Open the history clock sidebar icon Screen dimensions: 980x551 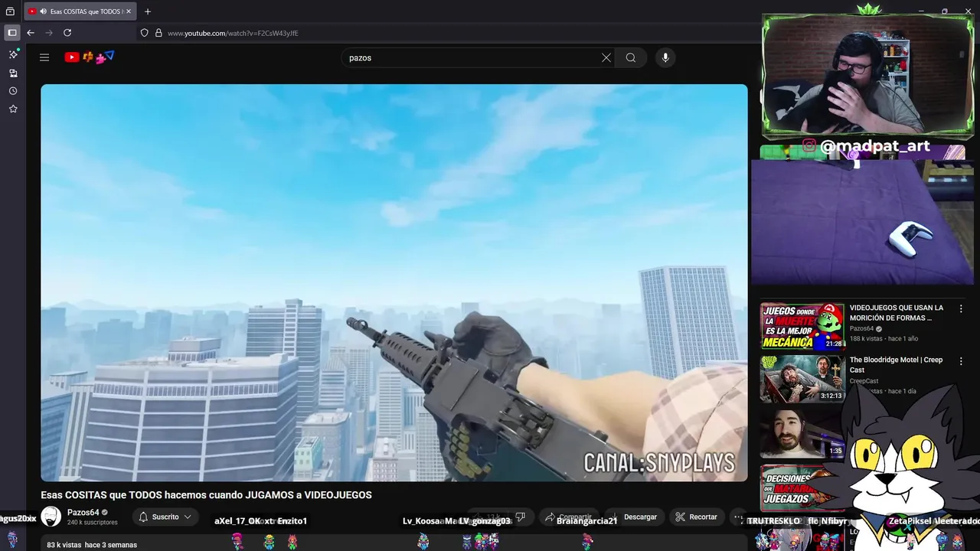[x=13, y=91]
